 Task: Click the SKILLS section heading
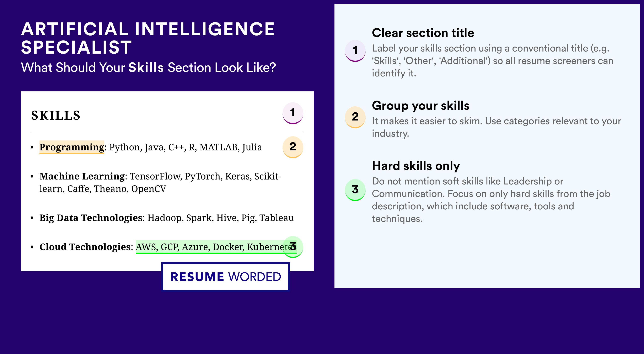click(x=55, y=116)
